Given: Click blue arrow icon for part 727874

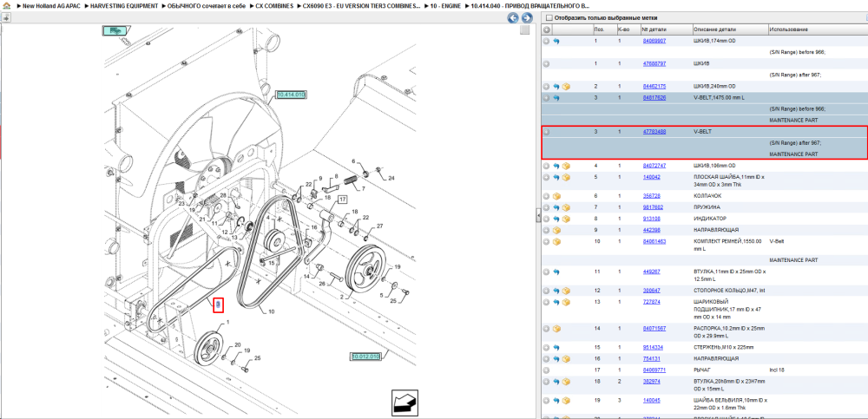Looking at the screenshot, I should 556,302.
